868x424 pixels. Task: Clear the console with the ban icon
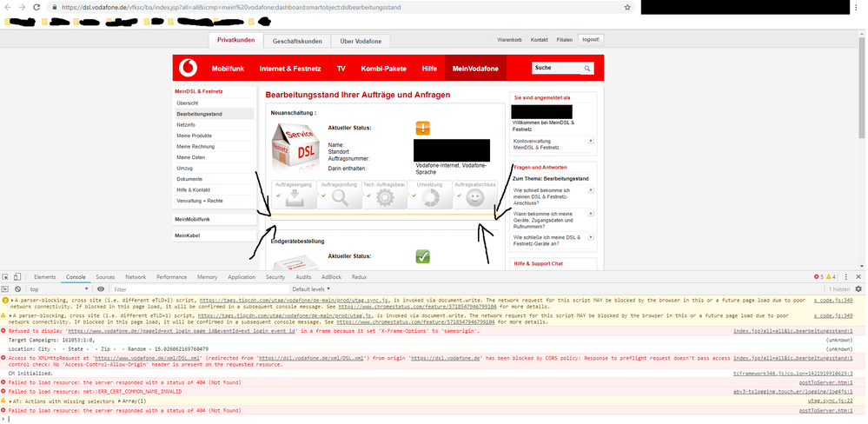point(17,289)
